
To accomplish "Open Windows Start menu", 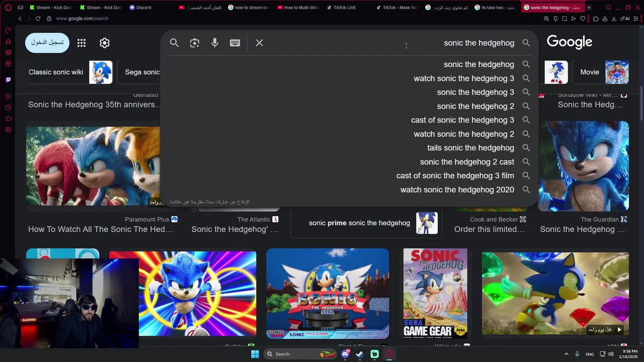I will tap(255, 354).
